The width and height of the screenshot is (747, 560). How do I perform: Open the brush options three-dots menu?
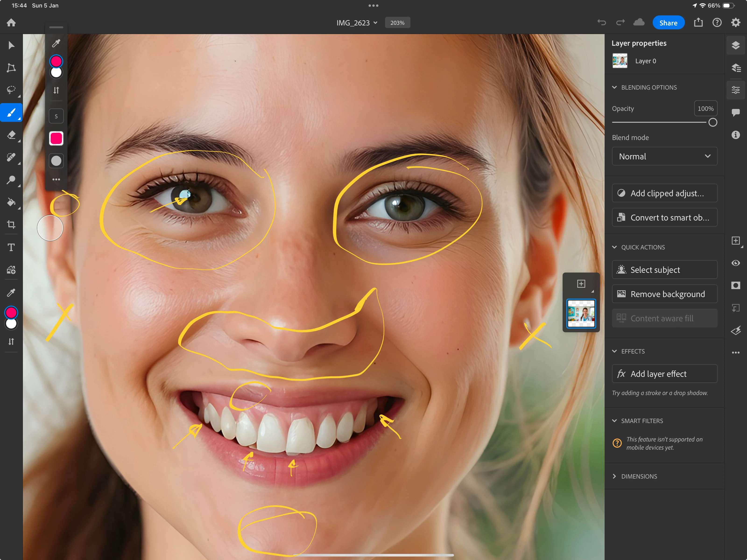pos(56,180)
